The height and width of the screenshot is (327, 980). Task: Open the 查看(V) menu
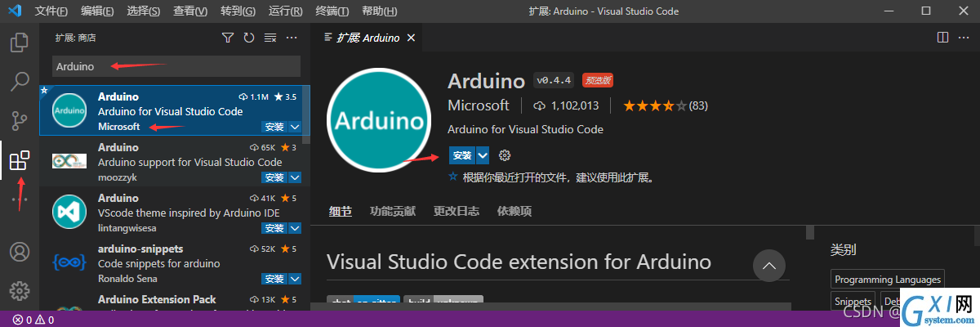tap(190, 11)
